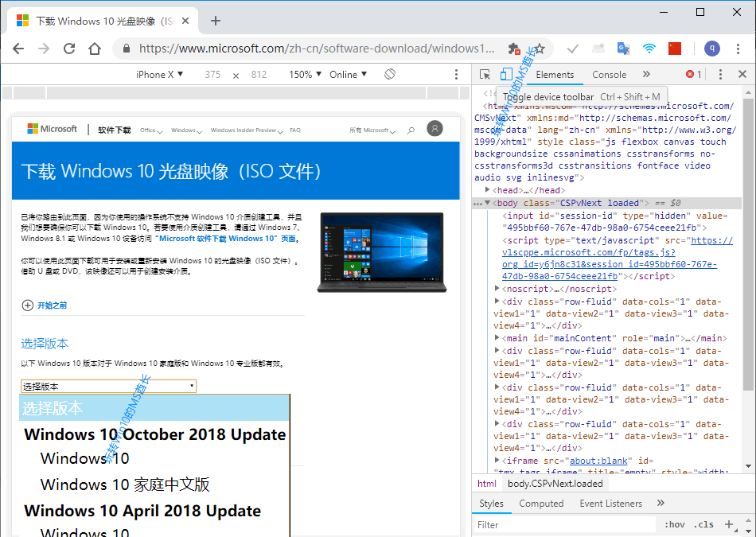Open the Wi-Fi extension icon
This screenshot has width=756, height=537.
(x=649, y=49)
